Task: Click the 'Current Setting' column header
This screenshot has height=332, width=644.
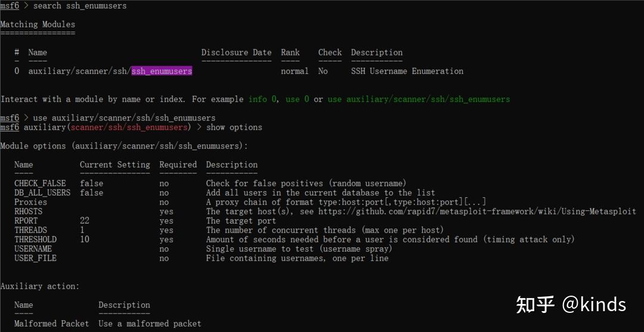Action: (114, 165)
